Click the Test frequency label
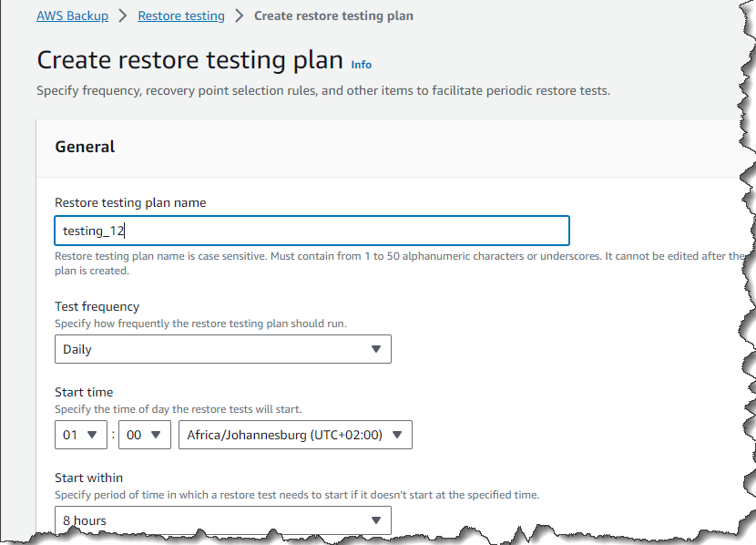The image size is (756, 545). click(97, 306)
